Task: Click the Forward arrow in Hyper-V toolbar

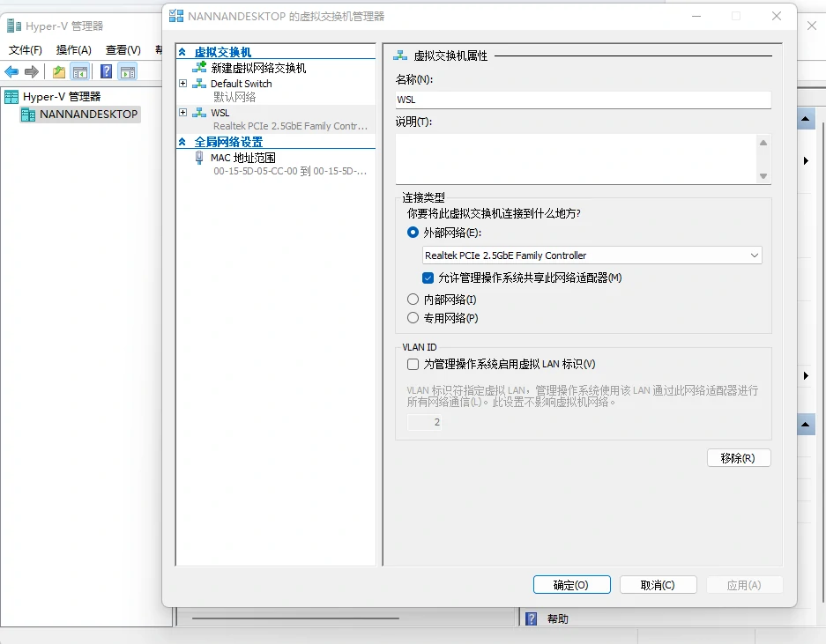Action: pyautogui.click(x=32, y=71)
